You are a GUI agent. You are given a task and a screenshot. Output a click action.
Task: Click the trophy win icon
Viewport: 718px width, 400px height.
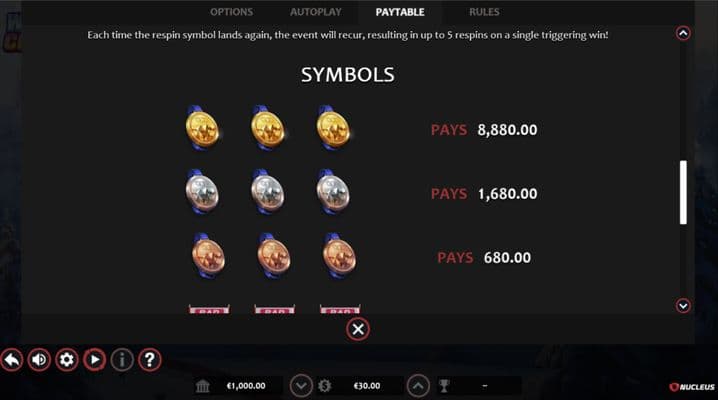coord(444,386)
